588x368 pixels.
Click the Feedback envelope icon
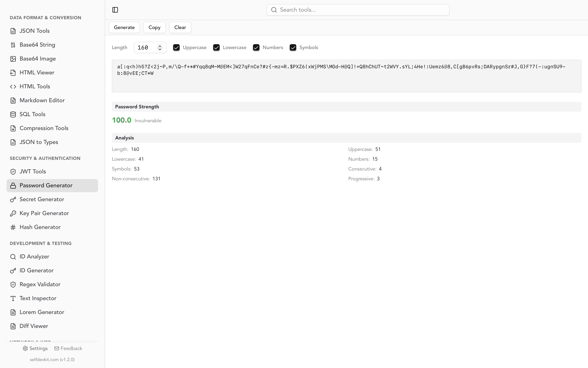point(57,348)
